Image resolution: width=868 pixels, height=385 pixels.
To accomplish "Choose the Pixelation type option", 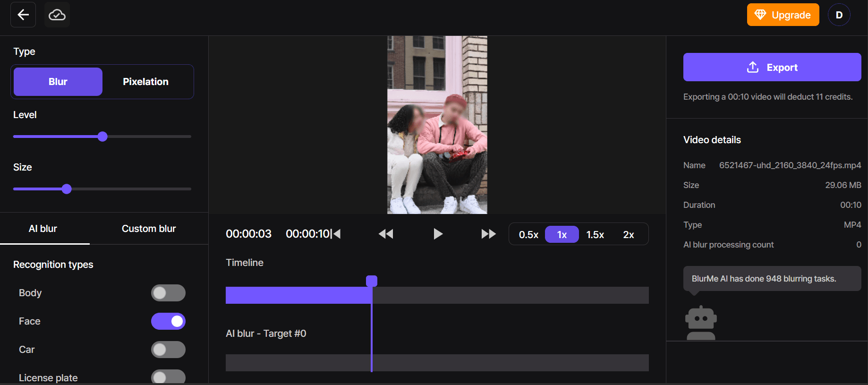I will pyautogui.click(x=145, y=82).
